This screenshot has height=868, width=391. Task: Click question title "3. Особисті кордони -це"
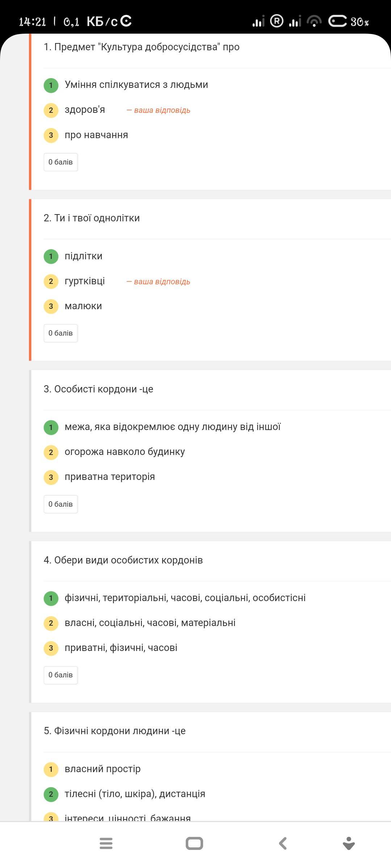tap(98, 389)
